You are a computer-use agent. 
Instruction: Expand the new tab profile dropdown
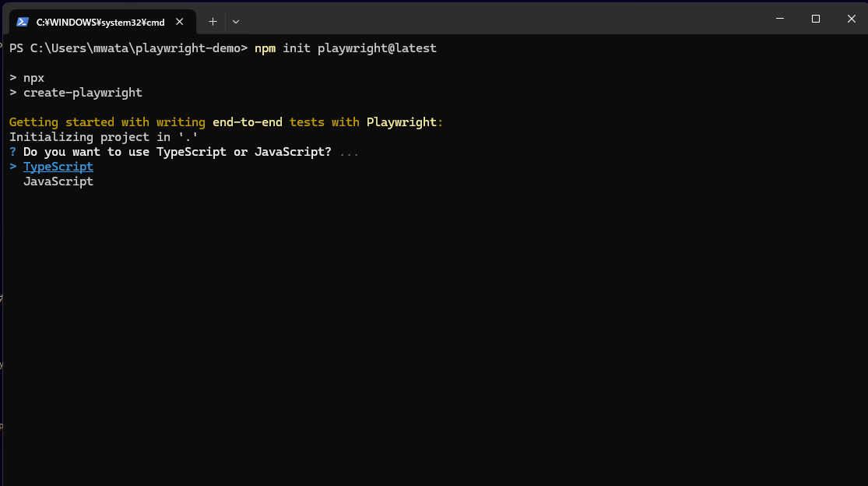coord(236,22)
